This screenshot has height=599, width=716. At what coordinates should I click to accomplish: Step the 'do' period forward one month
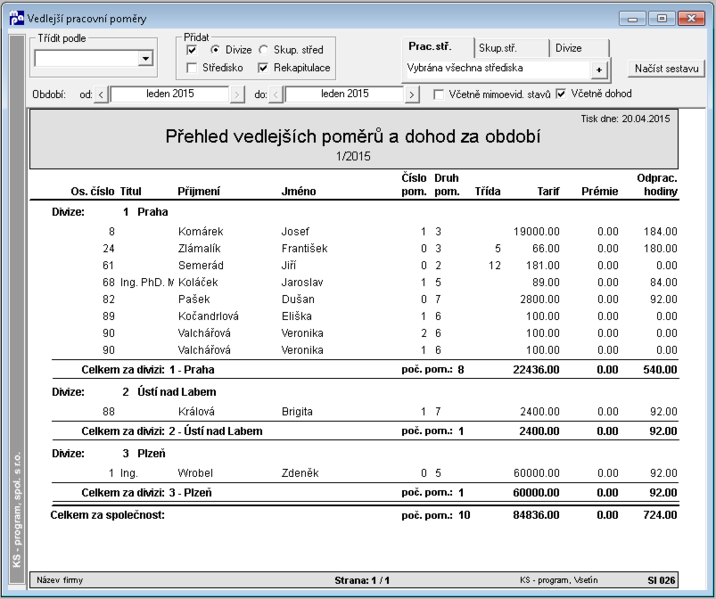[411, 95]
